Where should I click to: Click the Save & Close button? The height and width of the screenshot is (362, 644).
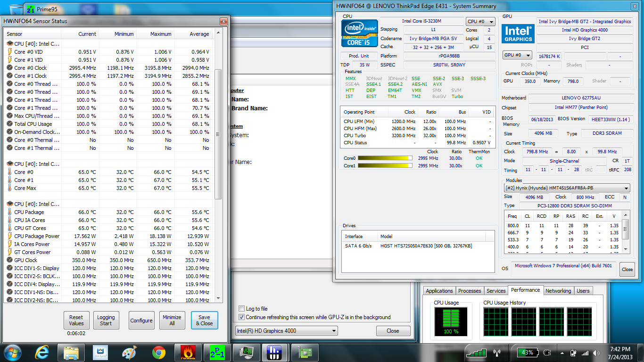tap(204, 320)
